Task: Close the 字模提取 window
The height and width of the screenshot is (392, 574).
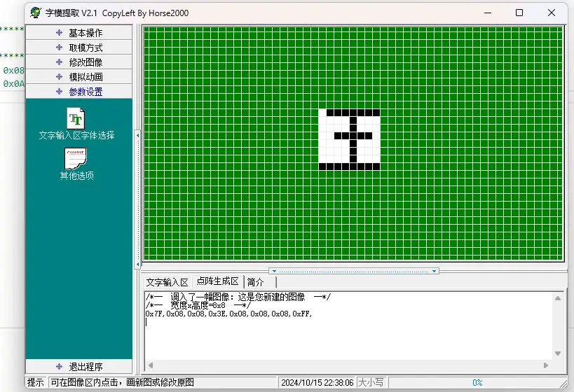Action: click(552, 13)
